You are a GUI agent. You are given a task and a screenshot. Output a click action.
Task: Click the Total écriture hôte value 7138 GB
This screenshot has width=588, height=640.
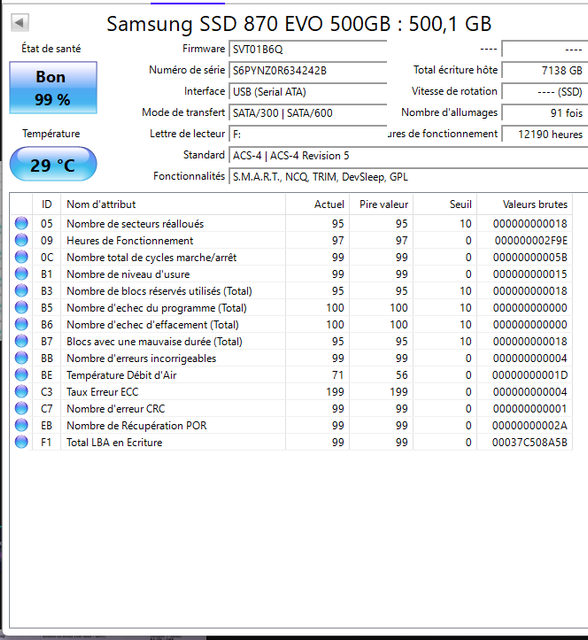(x=545, y=71)
